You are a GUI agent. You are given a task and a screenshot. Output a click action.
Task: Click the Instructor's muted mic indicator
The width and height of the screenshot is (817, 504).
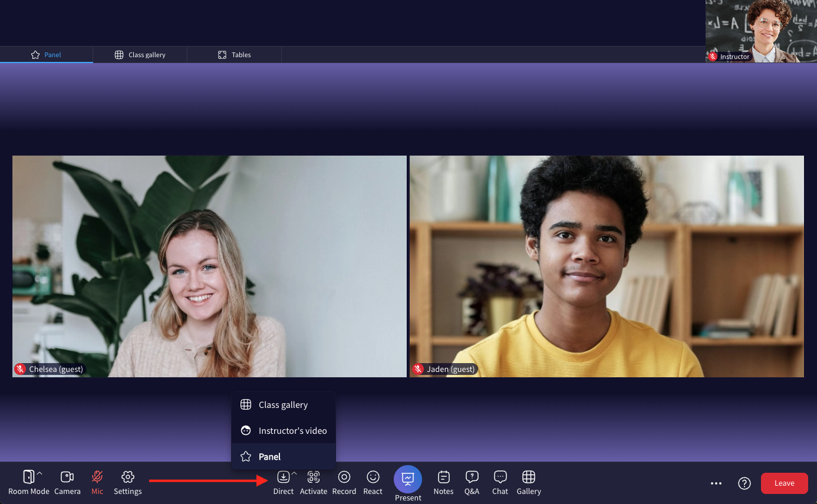pyautogui.click(x=713, y=57)
